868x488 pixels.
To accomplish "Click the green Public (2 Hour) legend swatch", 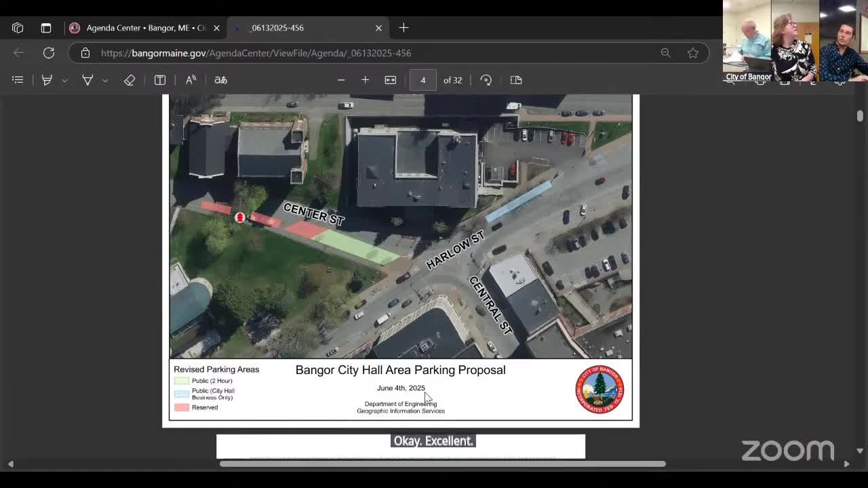I will click(x=181, y=381).
